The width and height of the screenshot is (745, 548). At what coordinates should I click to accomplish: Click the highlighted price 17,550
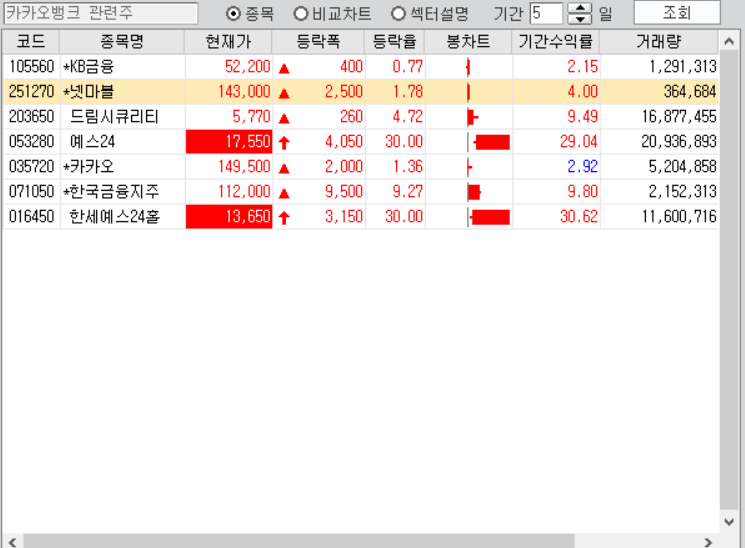(229, 142)
